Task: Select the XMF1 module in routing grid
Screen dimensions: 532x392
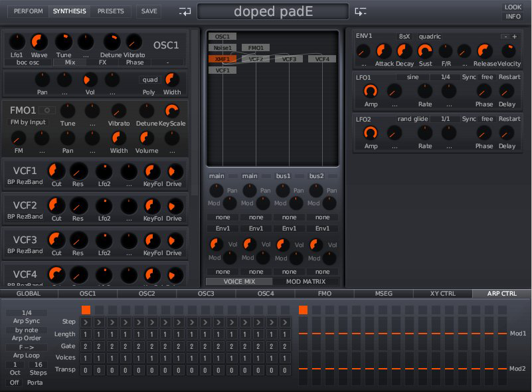Action: coord(222,59)
